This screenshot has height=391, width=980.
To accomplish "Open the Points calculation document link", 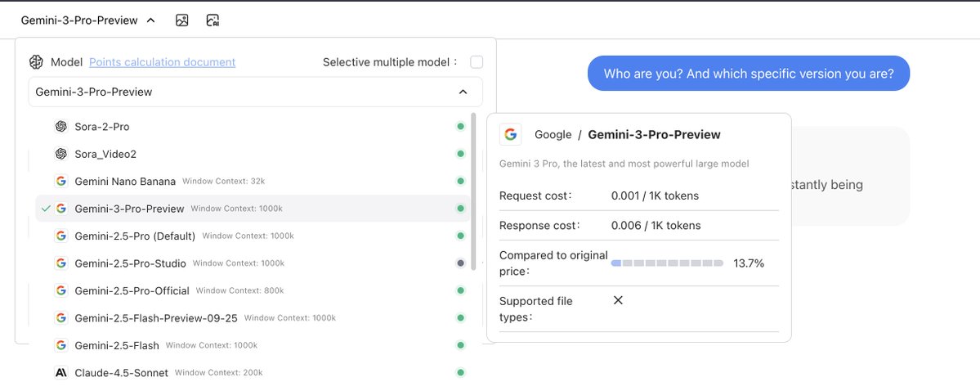I will point(163,62).
